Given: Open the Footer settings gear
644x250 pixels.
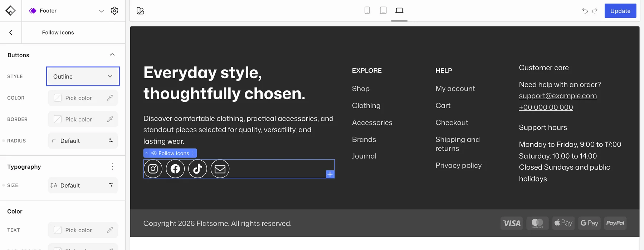Looking at the screenshot, I should [114, 11].
